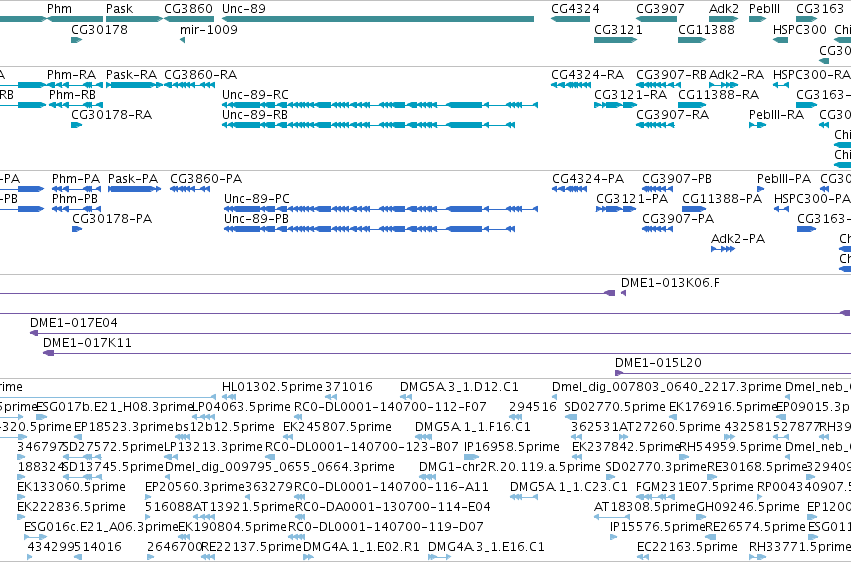Viewport: 851px width, 562px height.
Task: Select the DMG4A3_1.E16.C1 EST label
Action: pyautogui.click(x=486, y=547)
